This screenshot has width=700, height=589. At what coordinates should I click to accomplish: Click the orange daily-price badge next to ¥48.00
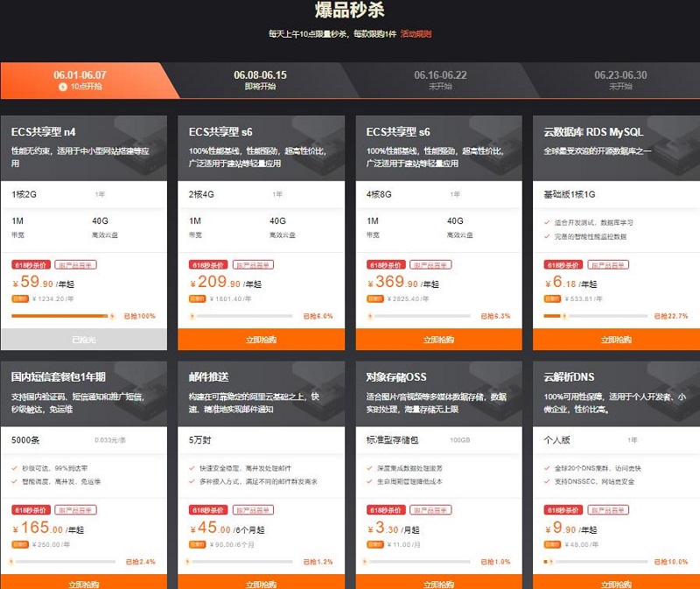(552, 544)
